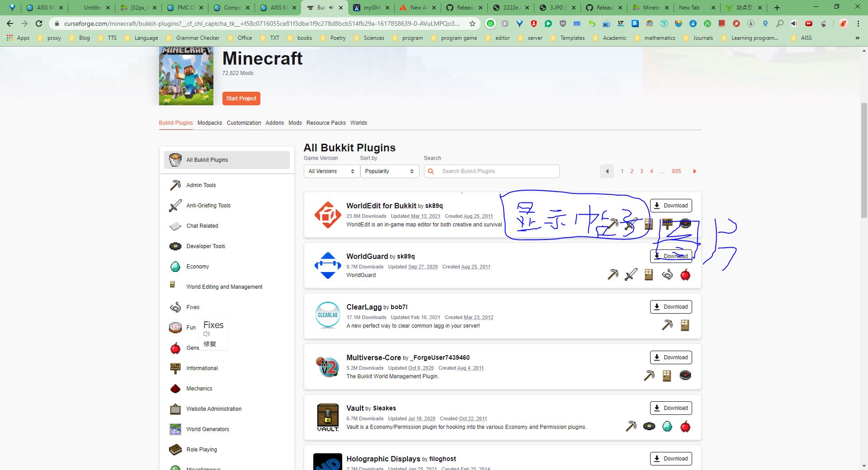Open the Grammar Checker bookmark folder
This screenshot has height=470, width=868.
coord(193,38)
